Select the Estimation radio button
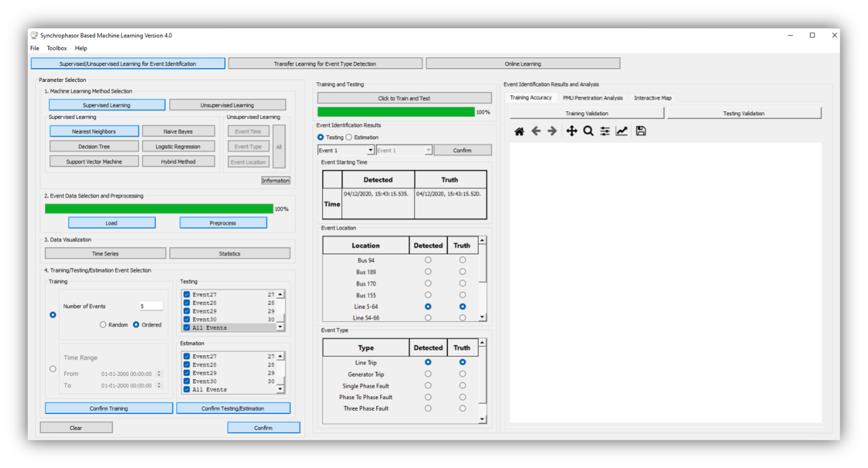The width and height of the screenshot is (868, 468). pyautogui.click(x=349, y=137)
